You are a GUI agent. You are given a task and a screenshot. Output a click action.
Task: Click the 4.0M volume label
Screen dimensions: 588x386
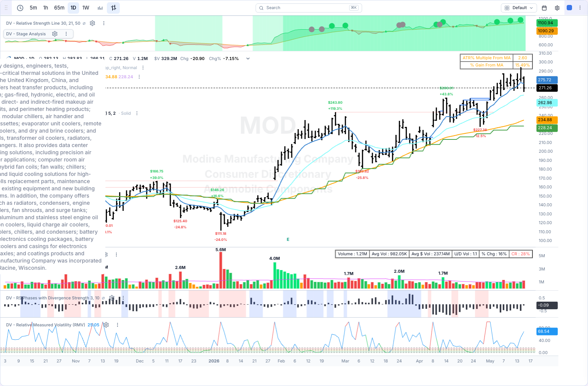tap(275, 258)
